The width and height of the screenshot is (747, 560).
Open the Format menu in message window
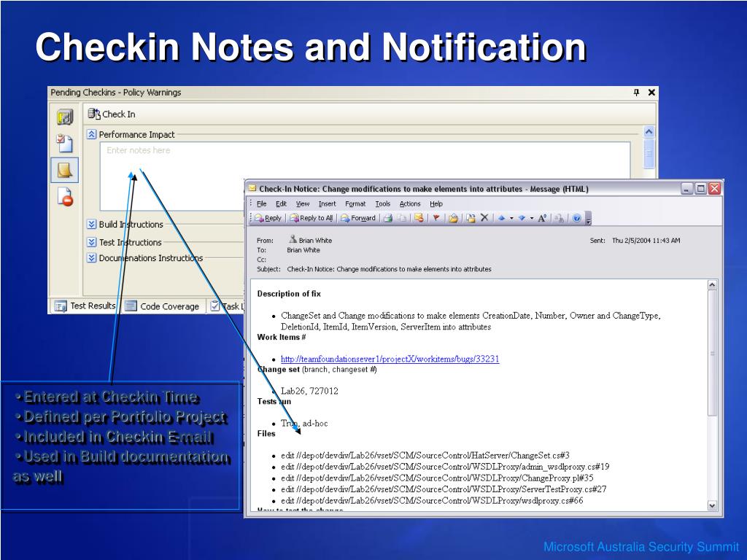(x=355, y=204)
